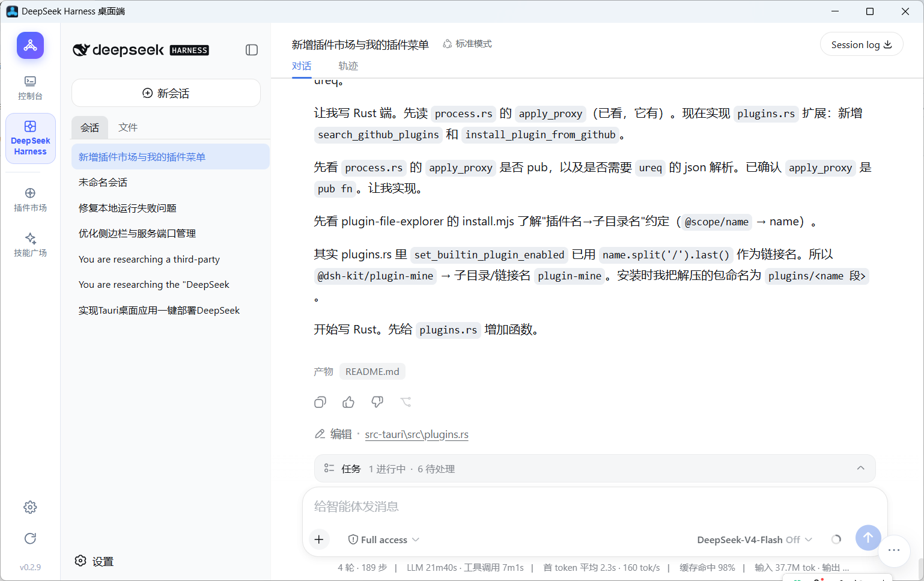Click the '1 进行中 · 6 待处理' task count
Viewport: 924px width, 581px height.
point(412,469)
